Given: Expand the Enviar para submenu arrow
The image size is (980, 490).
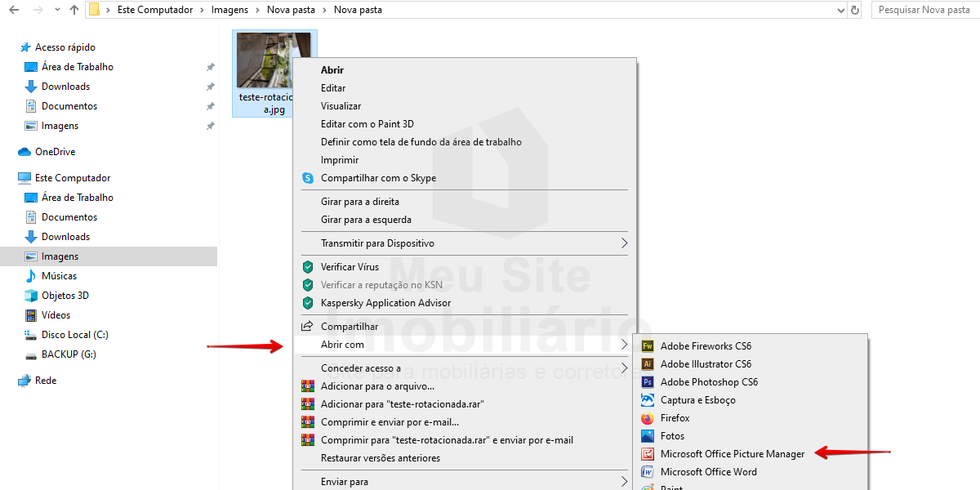Looking at the screenshot, I should (x=624, y=482).
